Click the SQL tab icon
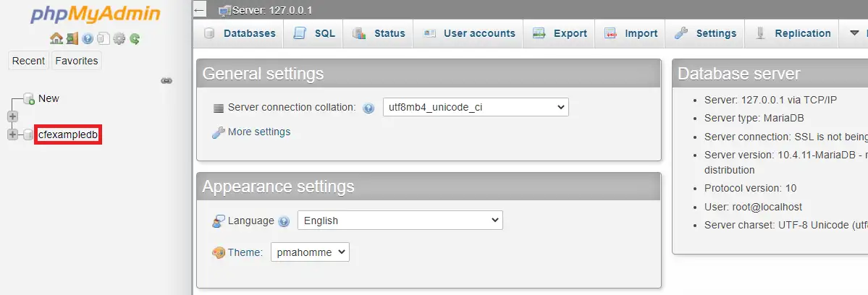Viewport: 868px width, 295px height. point(300,33)
